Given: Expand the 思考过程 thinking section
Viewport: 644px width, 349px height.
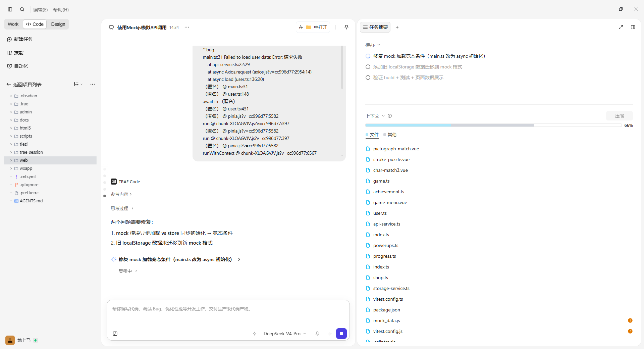Looking at the screenshot, I should [x=122, y=208].
